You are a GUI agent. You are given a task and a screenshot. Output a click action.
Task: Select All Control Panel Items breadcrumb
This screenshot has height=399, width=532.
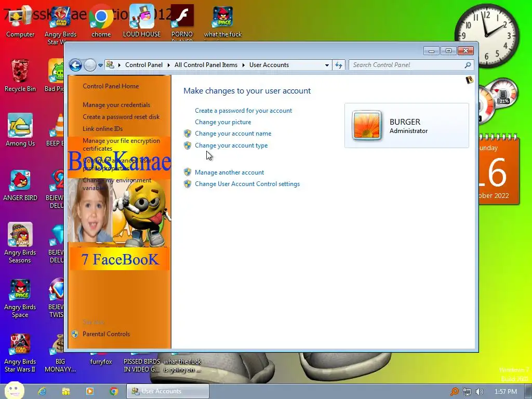coord(206,65)
